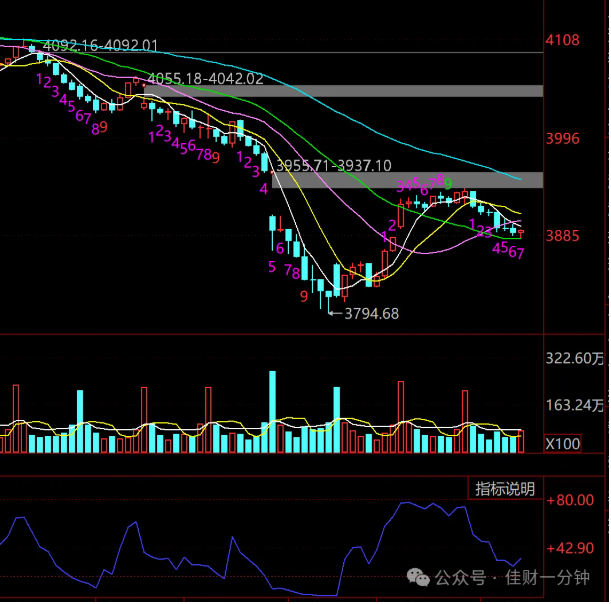Select the 4092.16-4092.01 gap label
Screen dimensions: 611x604
point(100,46)
